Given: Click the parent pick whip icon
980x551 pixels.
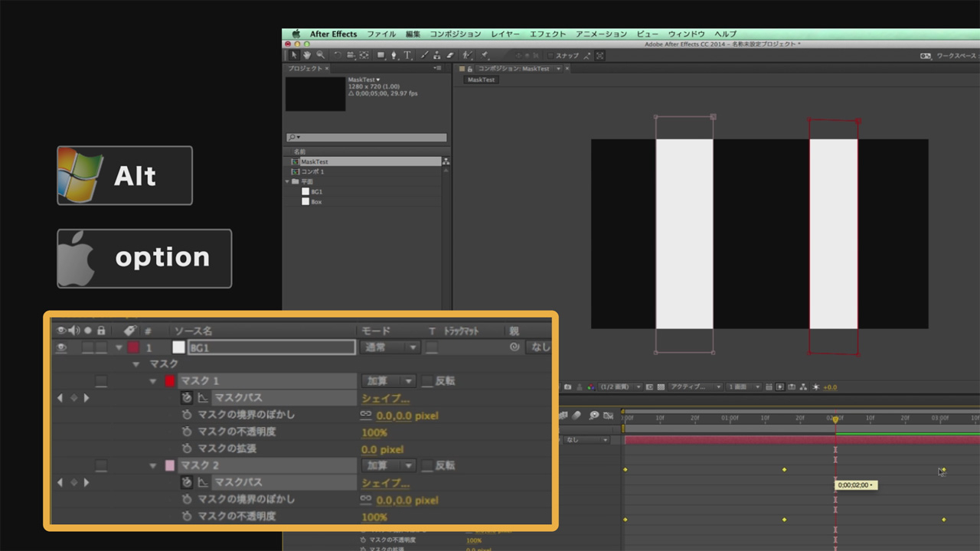Looking at the screenshot, I should 514,347.
